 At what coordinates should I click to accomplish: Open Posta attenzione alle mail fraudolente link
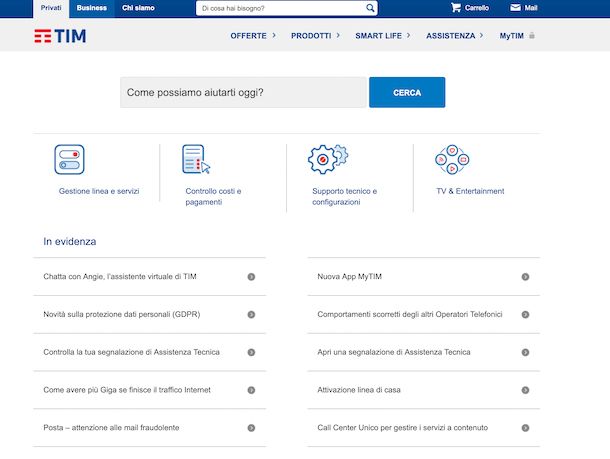click(111, 427)
